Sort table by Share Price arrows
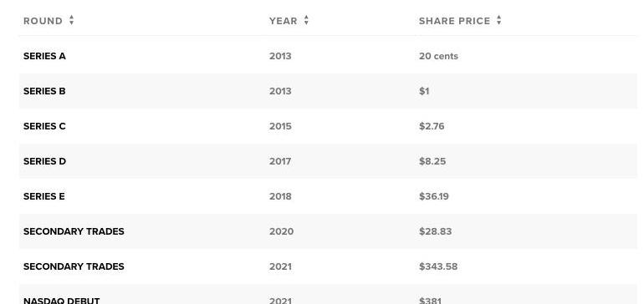This screenshot has width=644, height=304. [x=498, y=20]
